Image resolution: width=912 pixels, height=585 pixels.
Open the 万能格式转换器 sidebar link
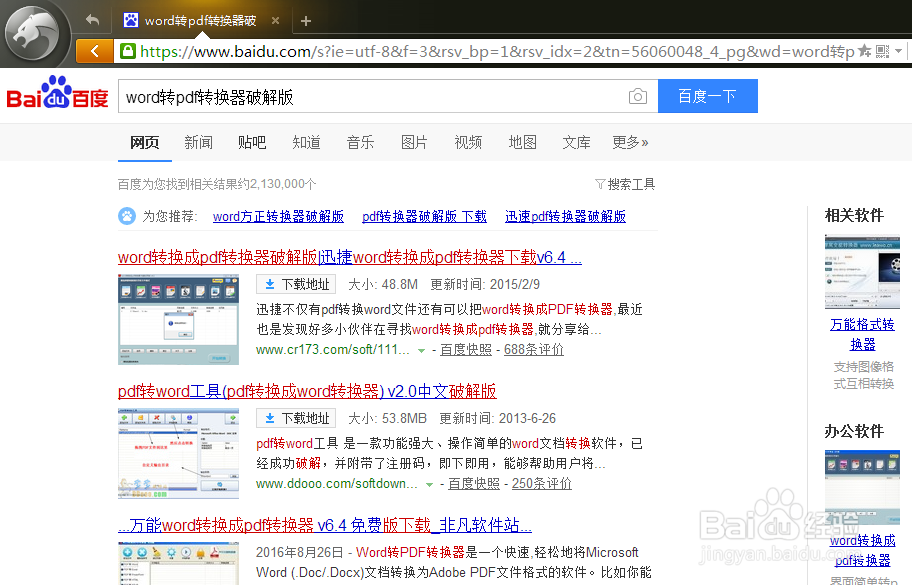(x=862, y=334)
